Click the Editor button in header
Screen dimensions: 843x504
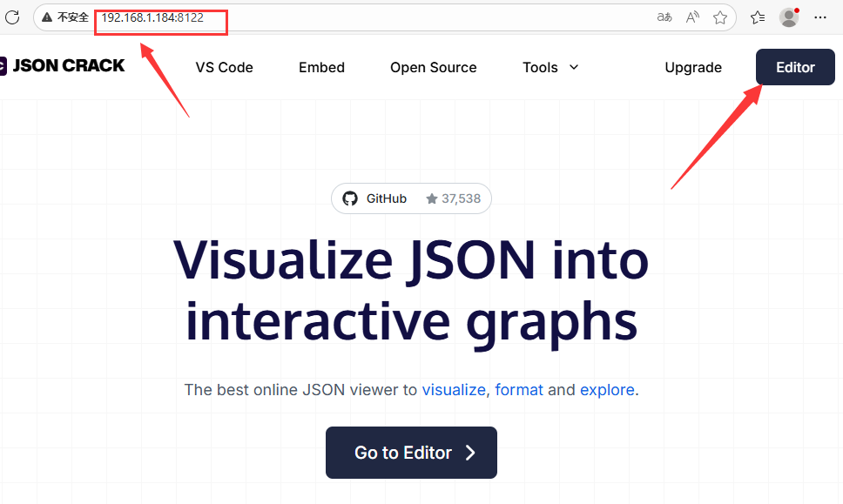click(x=795, y=67)
